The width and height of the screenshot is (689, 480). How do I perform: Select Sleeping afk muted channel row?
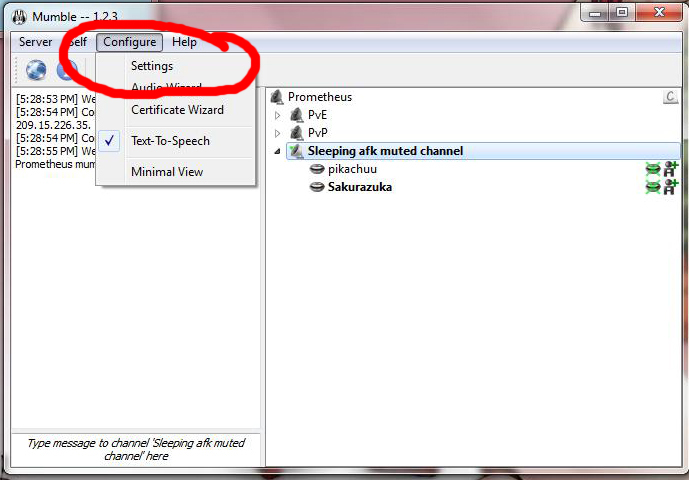(x=483, y=151)
